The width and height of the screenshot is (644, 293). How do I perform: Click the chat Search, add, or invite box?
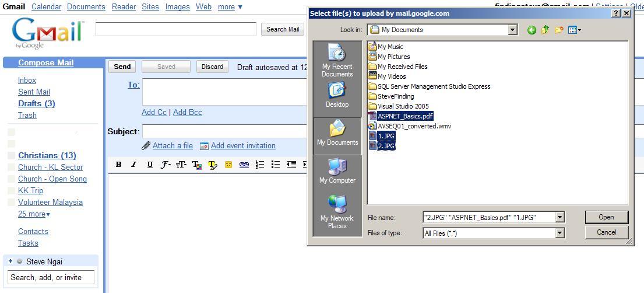51,277
